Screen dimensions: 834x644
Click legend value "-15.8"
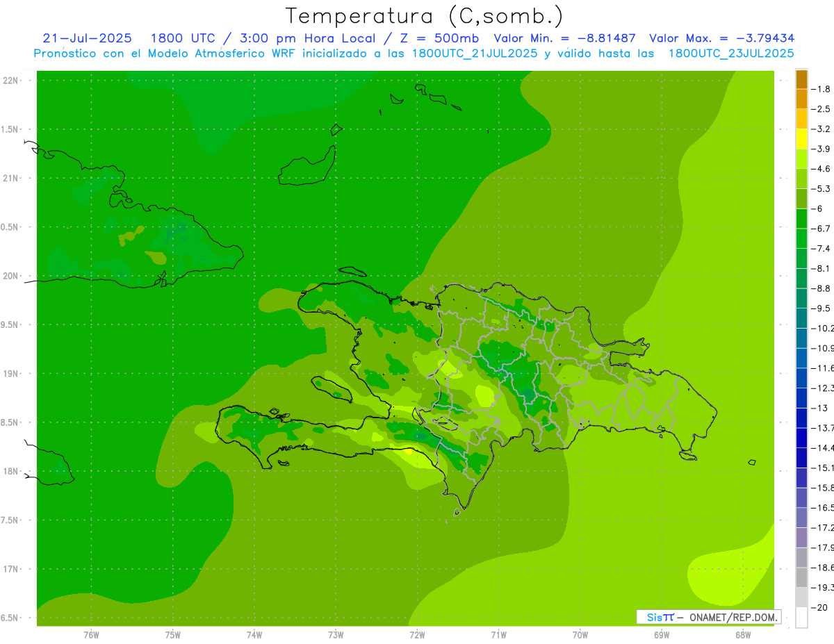tap(823, 488)
